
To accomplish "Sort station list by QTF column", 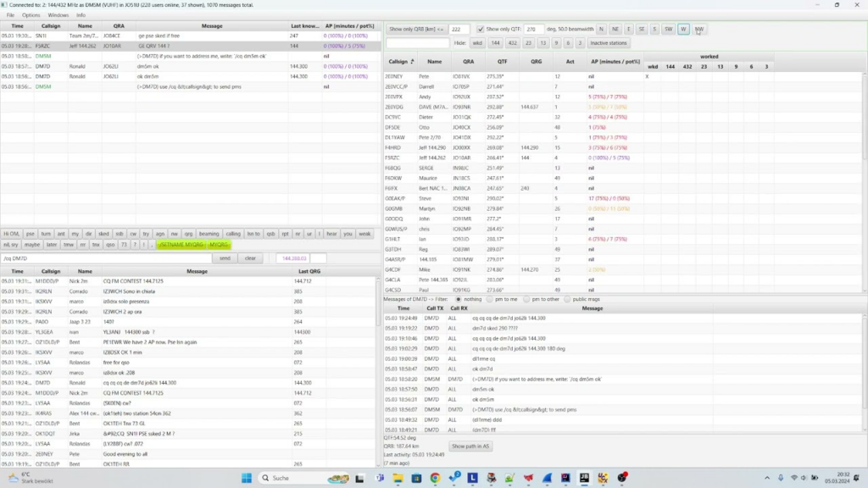I will (x=502, y=61).
